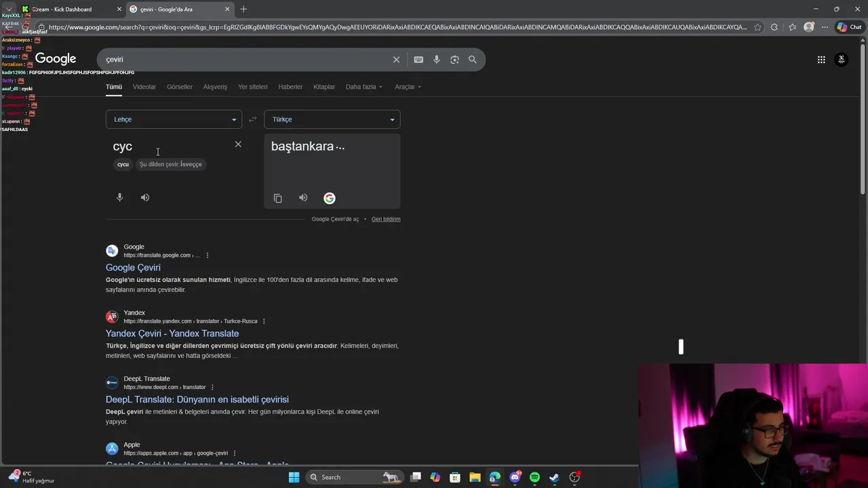Image resolution: width=868 pixels, height=488 pixels.
Task: Open Google Lens image search
Action: click(x=454, y=60)
